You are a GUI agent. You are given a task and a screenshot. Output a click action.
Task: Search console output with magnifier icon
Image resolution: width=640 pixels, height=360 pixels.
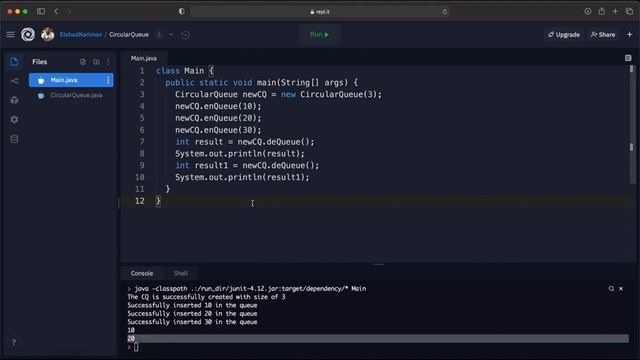coord(611,289)
